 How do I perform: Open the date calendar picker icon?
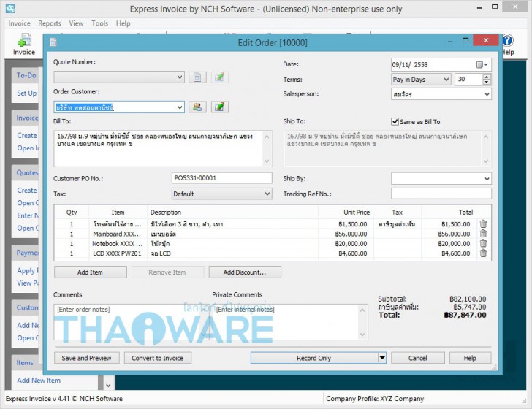482,65
